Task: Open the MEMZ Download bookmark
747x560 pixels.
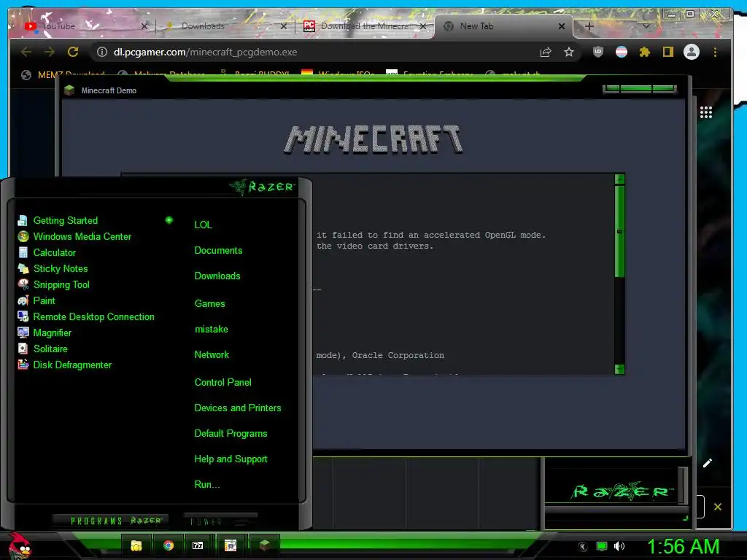Action: click(x=63, y=74)
